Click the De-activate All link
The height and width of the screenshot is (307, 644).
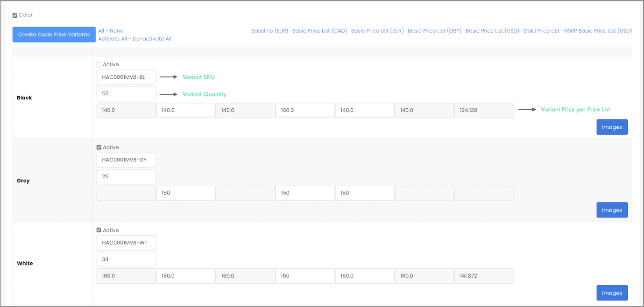pos(152,39)
